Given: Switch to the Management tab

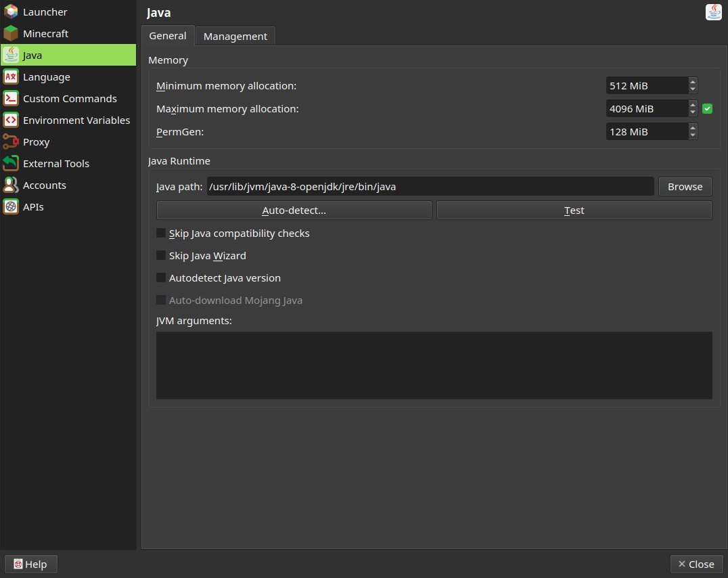Looking at the screenshot, I should coord(235,37).
